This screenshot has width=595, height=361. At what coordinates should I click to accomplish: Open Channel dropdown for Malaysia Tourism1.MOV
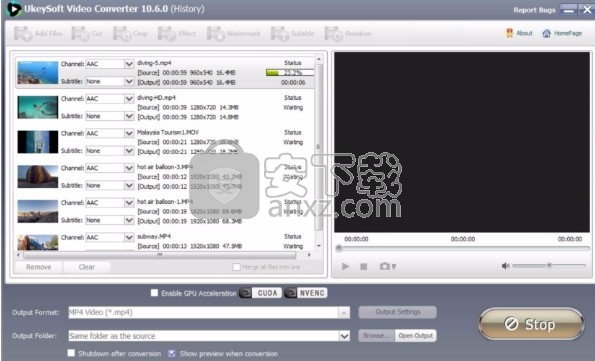click(129, 133)
